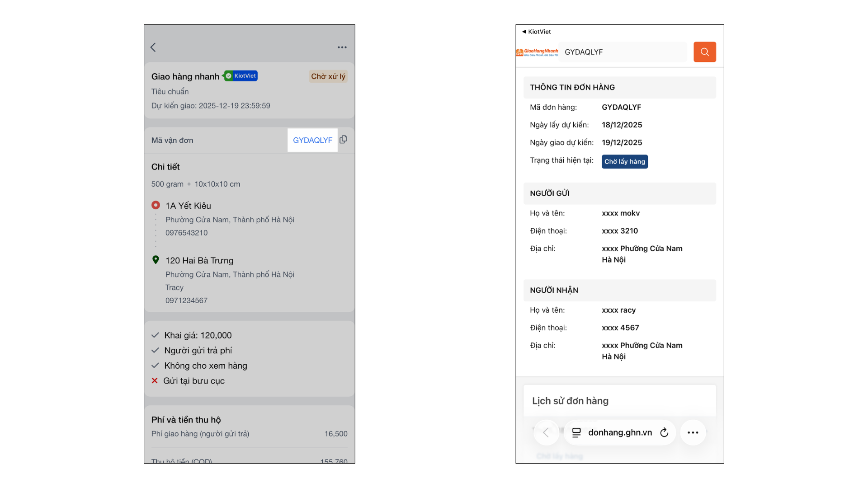868x488 pixels.
Task: Tap the Lịch sử đơn hàng section
Action: point(570,401)
